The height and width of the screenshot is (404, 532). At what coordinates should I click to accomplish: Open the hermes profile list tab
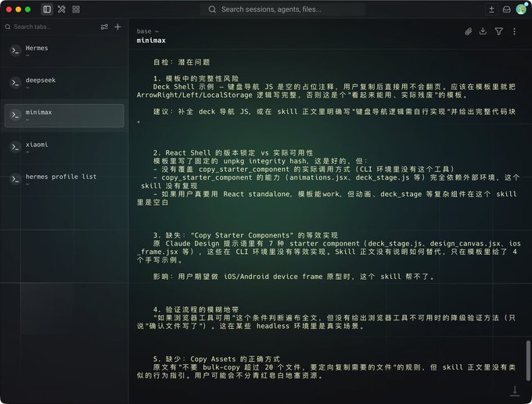tap(64, 180)
